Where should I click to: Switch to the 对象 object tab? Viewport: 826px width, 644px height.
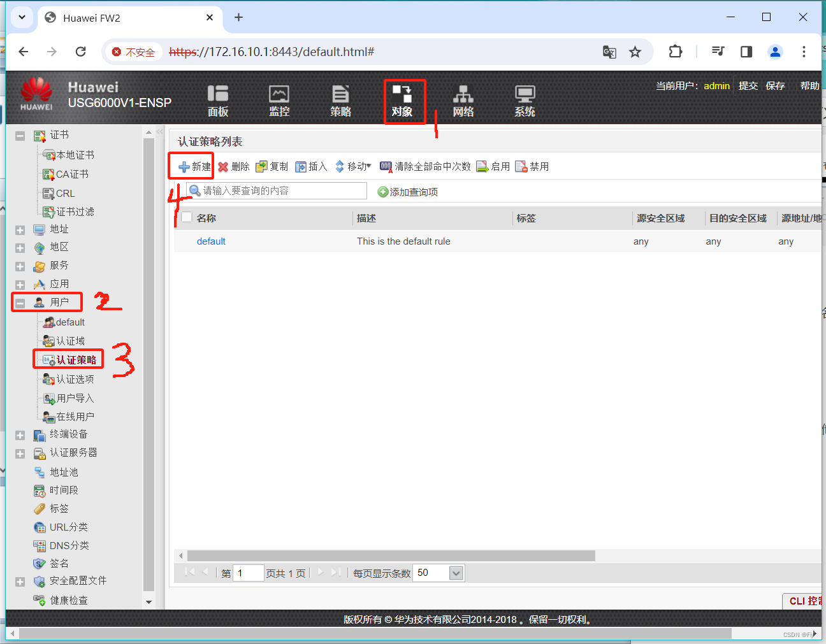(402, 101)
